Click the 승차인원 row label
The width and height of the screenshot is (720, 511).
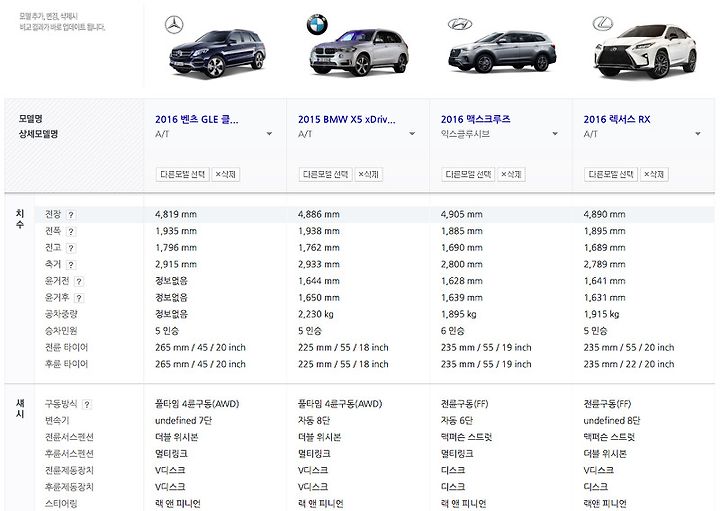point(61,331)
